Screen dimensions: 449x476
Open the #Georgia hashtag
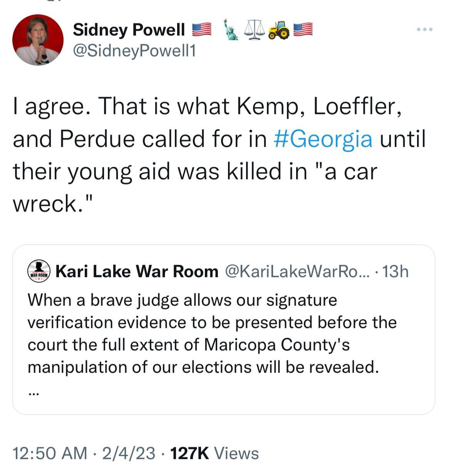coord(323,139)
